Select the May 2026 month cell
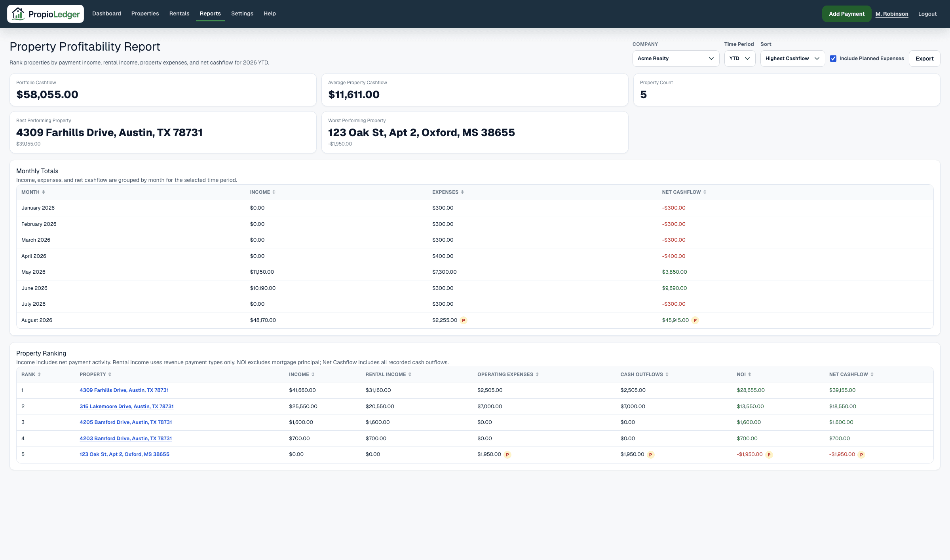The image size is (950, 560). [x=33, y=272]
